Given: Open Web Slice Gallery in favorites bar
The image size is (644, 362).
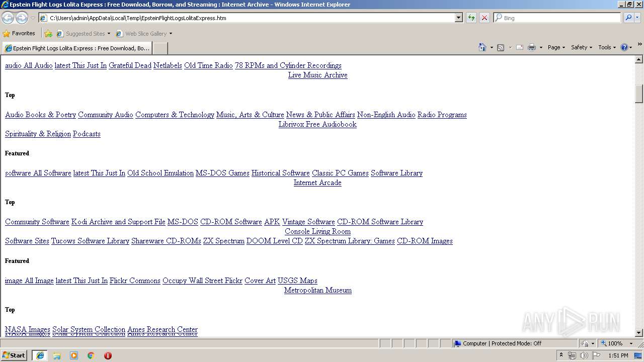Looking at the screenshot, I should point(143,34).
